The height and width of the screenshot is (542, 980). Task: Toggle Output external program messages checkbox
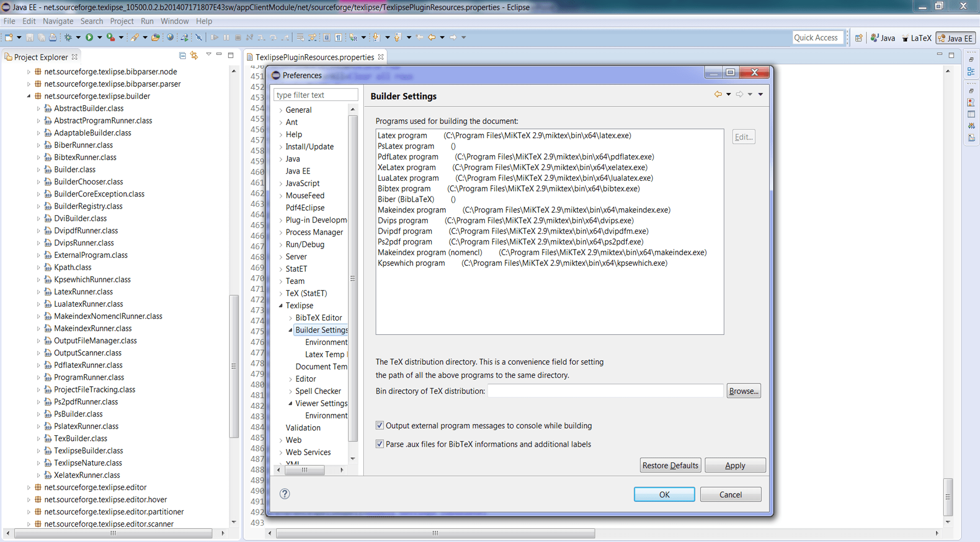pyautogui.click(x=380, y=425)
